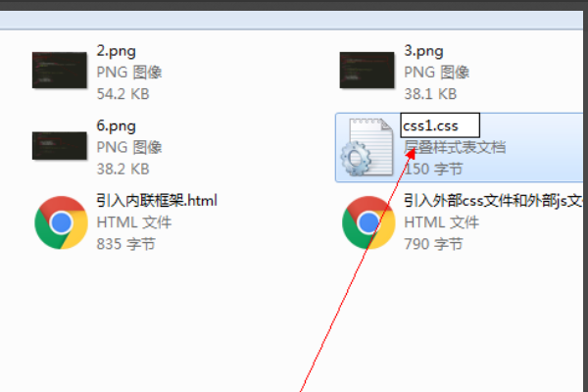
Task: Click the 150 字节 size text
Action: point(433,170)
